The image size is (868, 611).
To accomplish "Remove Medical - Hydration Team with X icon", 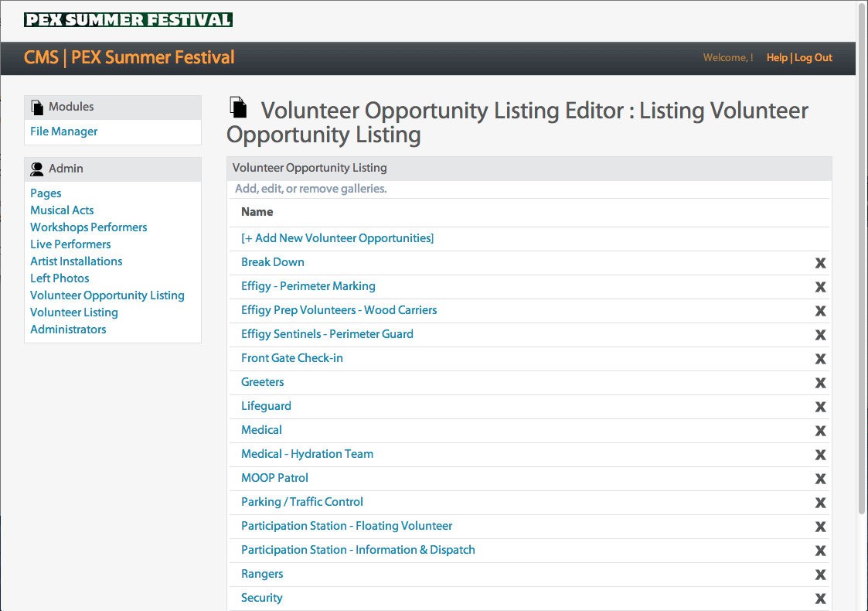I will click(820, 455).
